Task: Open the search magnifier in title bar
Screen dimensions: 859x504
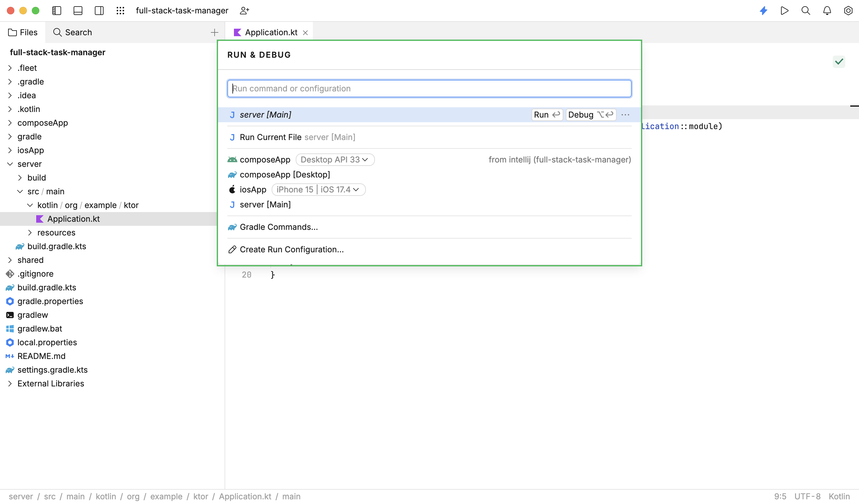Action: point(806,11)
